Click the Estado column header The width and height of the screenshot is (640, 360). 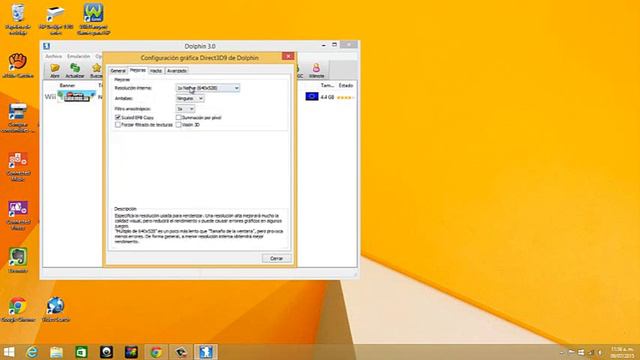pos(345,85)
